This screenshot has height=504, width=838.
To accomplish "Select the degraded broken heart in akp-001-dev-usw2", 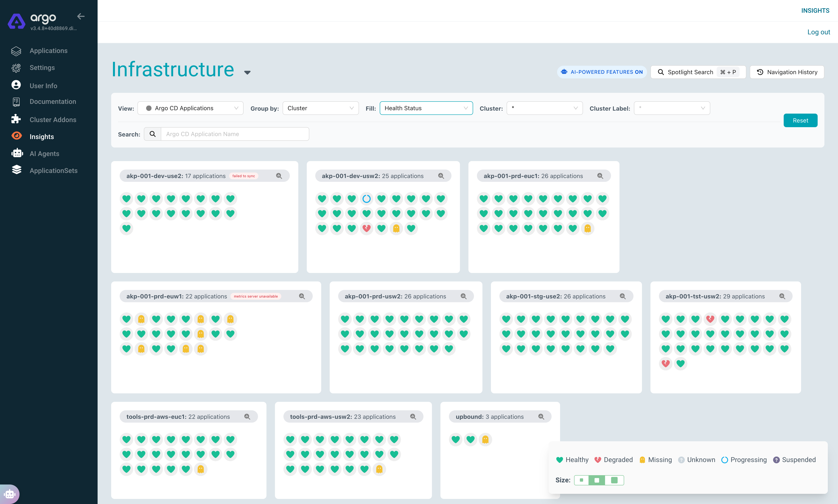I will [366, 228].
